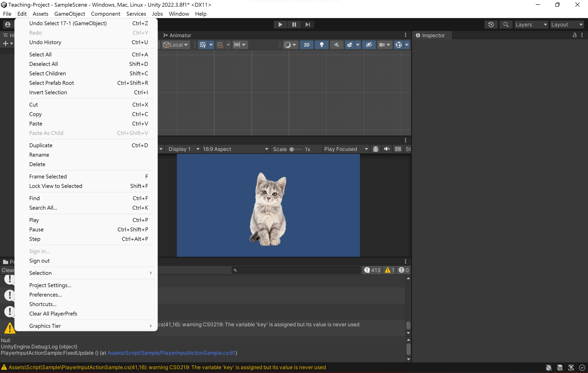Click the Step frame button

point(308,25)
